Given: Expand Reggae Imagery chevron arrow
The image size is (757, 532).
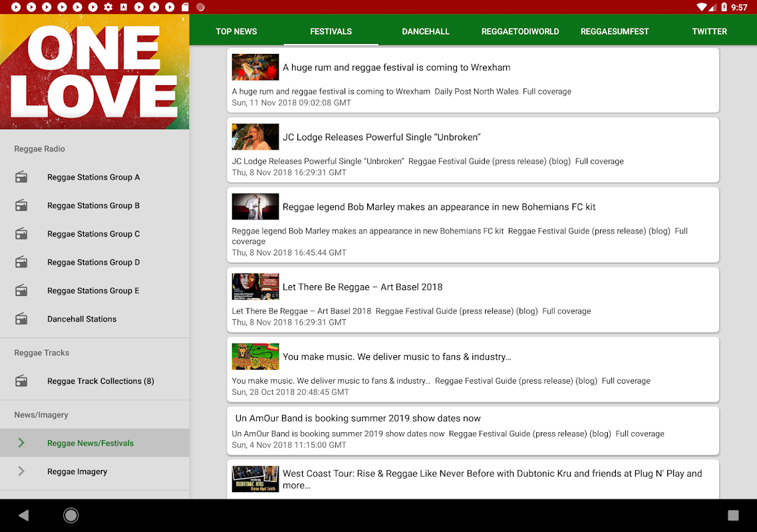Looking at the screenshot, I should (21, 471).
